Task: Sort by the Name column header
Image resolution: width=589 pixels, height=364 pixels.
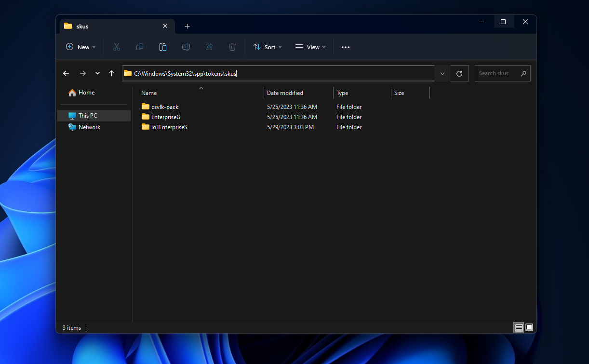Action: tap(201, 93)
